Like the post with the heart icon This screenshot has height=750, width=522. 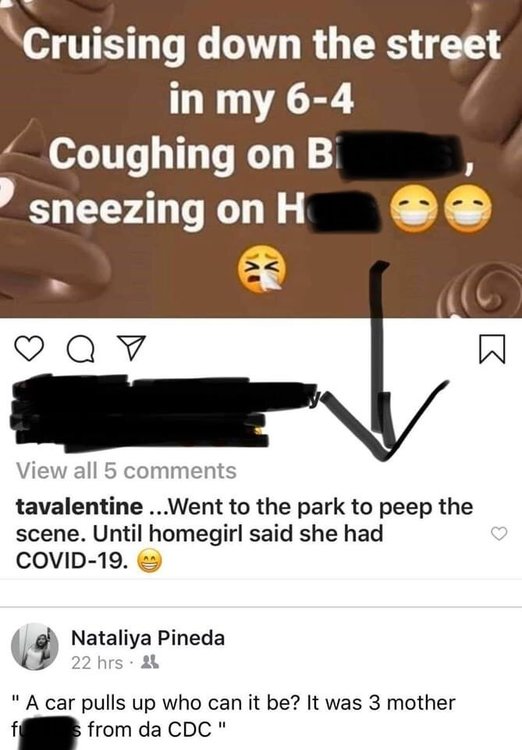click(30, 348)
